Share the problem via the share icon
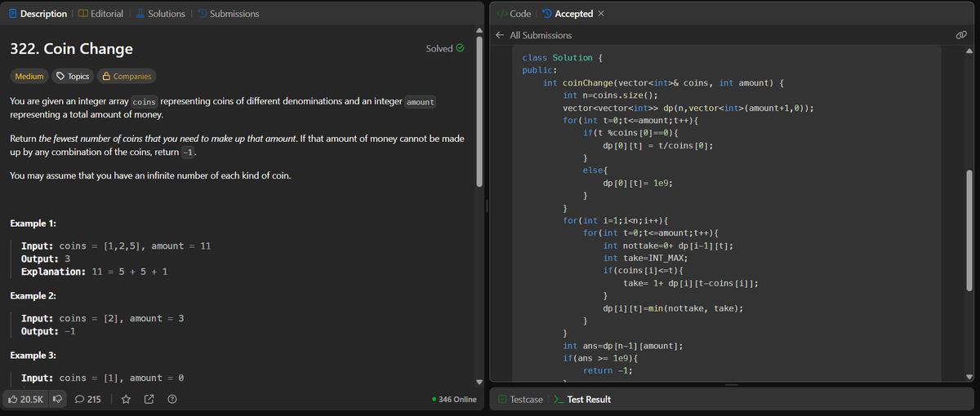This screenshot has width=980, height=416. (149, 400)
